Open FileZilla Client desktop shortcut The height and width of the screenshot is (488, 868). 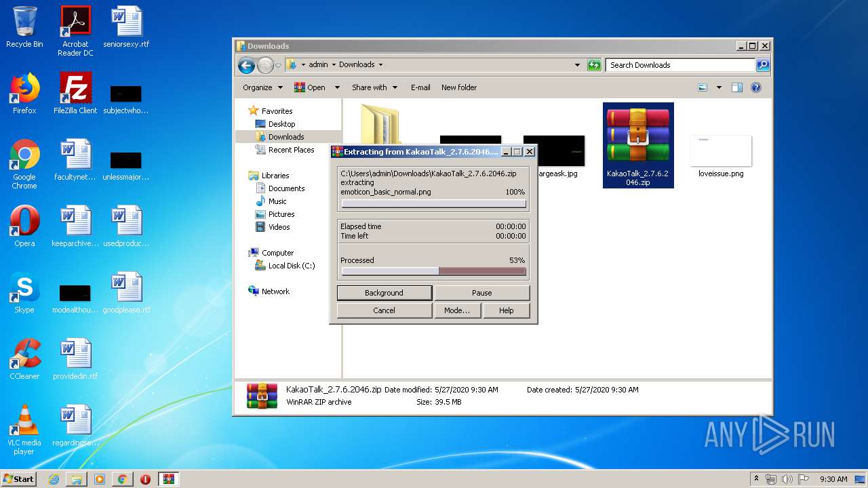pyautogui.click(x=75, y=94)
